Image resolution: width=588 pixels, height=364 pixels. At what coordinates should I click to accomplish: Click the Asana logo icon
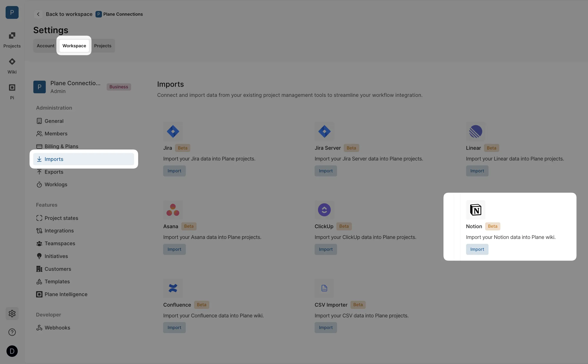(x=173, y=210)
